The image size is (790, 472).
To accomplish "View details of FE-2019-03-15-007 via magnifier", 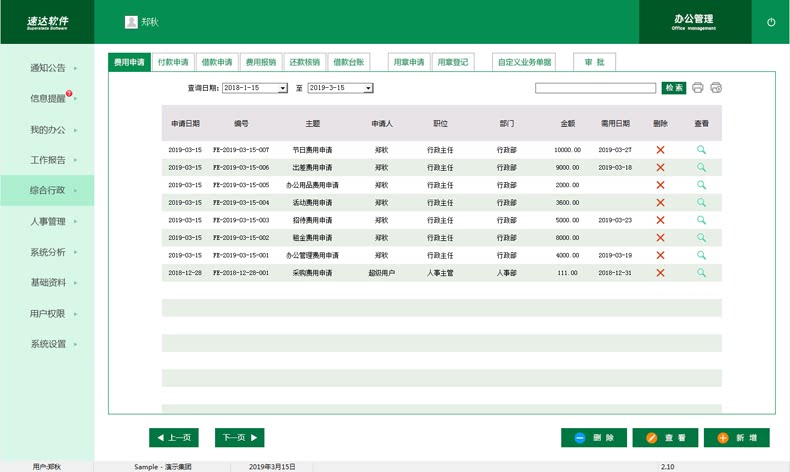I will (x=701, y=150).
